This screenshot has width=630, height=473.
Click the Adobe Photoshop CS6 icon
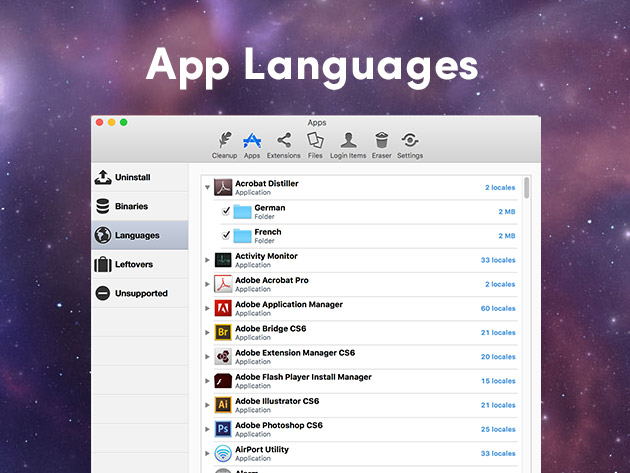pos(223,429)
